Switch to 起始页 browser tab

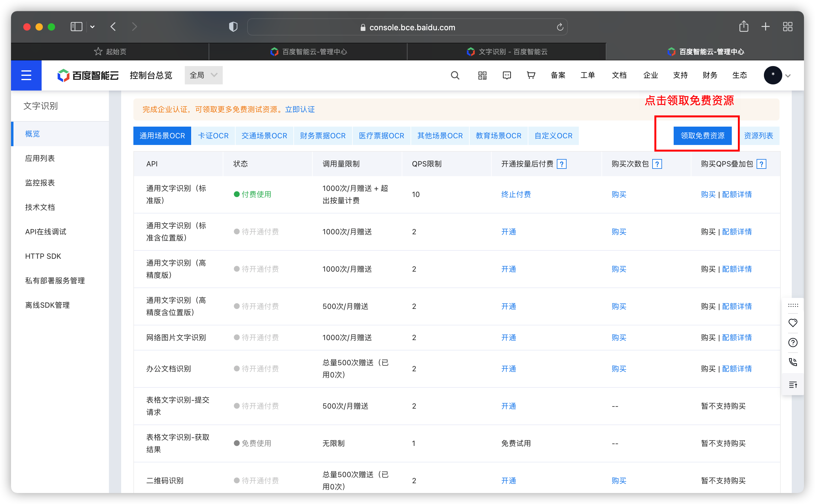110,52
